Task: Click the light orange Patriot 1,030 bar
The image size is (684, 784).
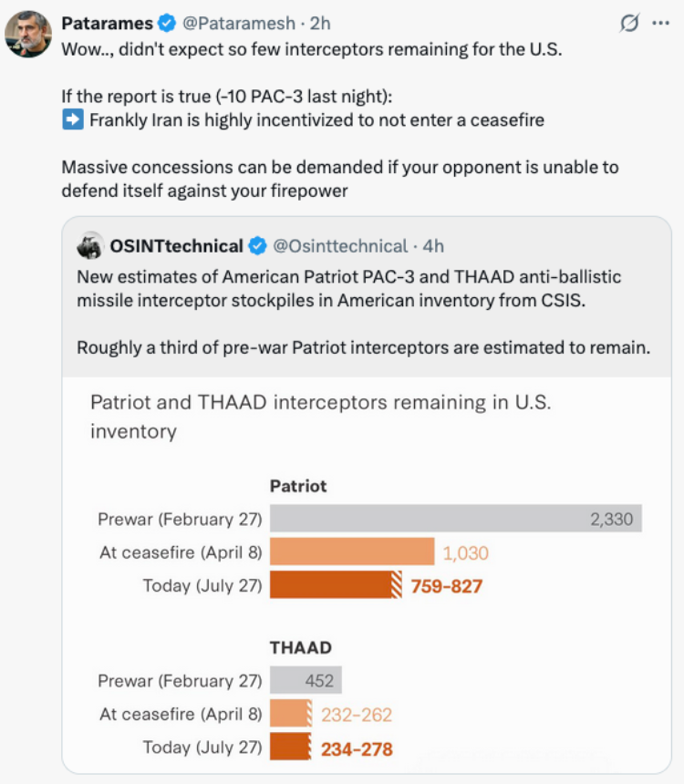Action: pos(352,552)
